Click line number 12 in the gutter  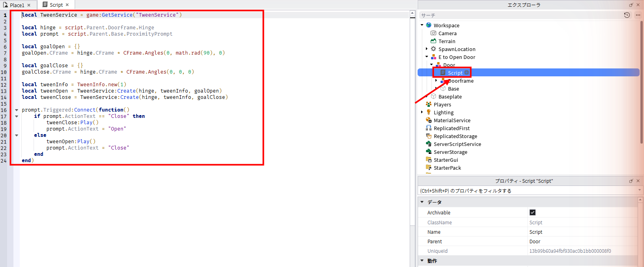[x=4, y=85]
